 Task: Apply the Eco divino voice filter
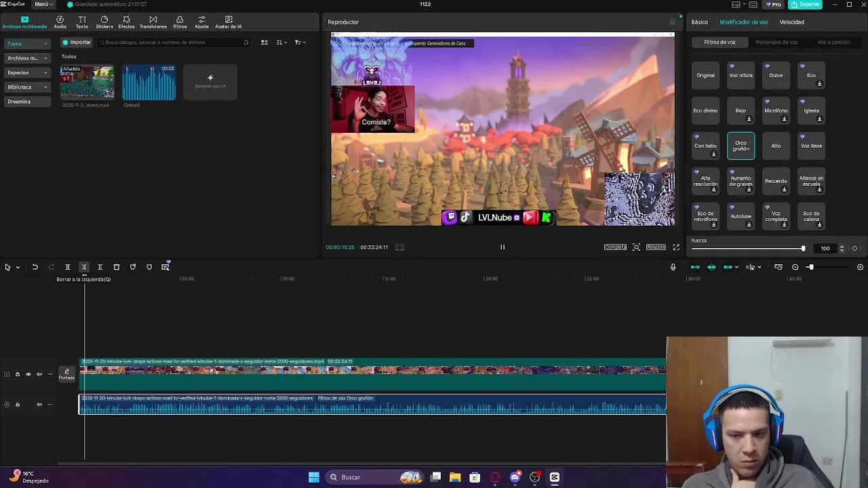click(x=705, y=110)
